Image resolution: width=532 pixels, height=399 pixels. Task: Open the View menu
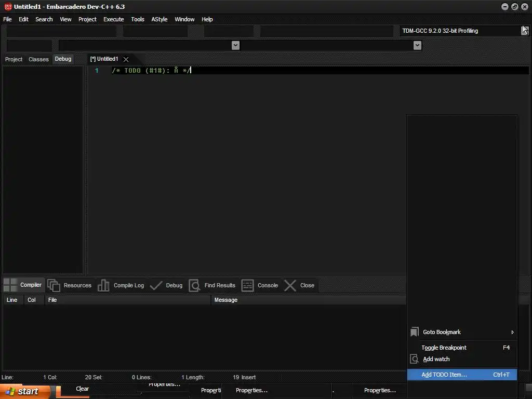[65, 19]
